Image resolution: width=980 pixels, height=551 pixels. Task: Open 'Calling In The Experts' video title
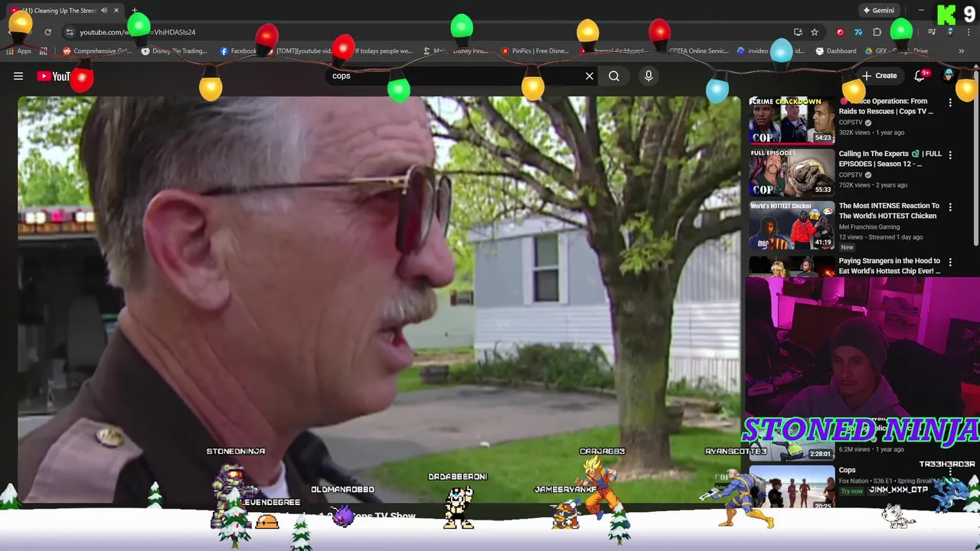click(x=890, y=158)
